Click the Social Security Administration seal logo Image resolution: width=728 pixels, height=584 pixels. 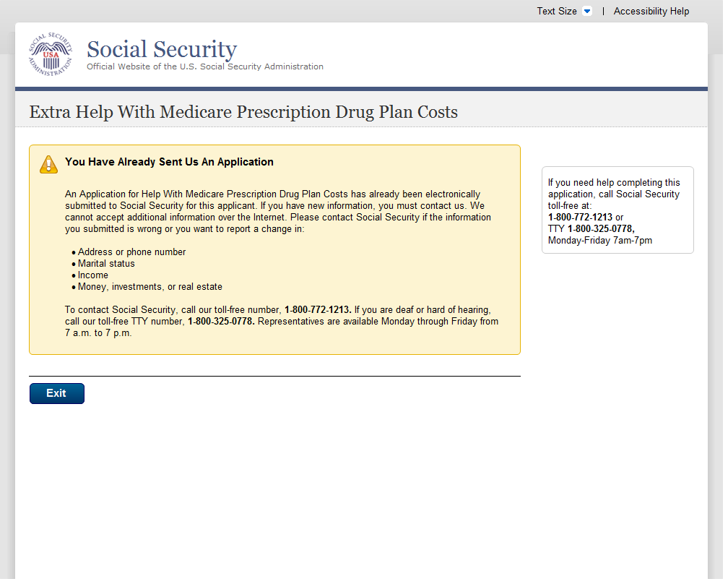click(x=51, y=54)
